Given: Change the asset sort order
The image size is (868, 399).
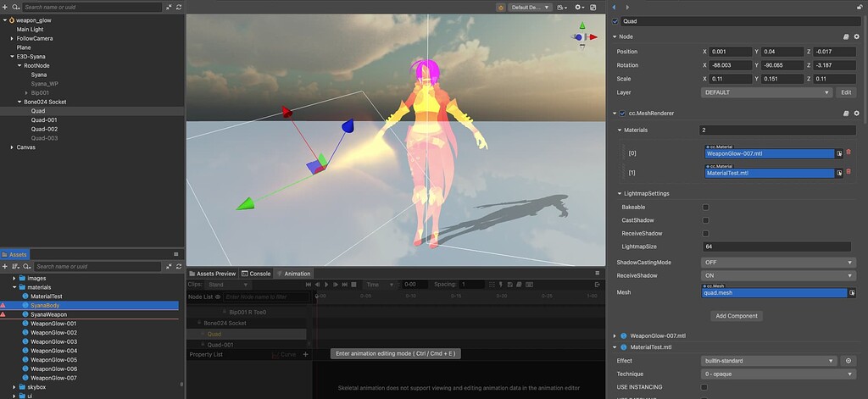Looking at the screenshot, I should click(16, 267).
